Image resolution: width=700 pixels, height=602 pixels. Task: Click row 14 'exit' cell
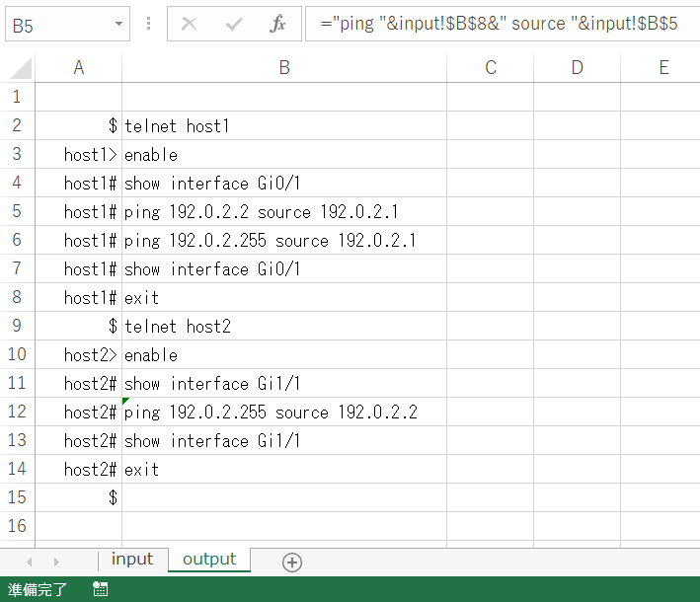(x=284, y=469)
